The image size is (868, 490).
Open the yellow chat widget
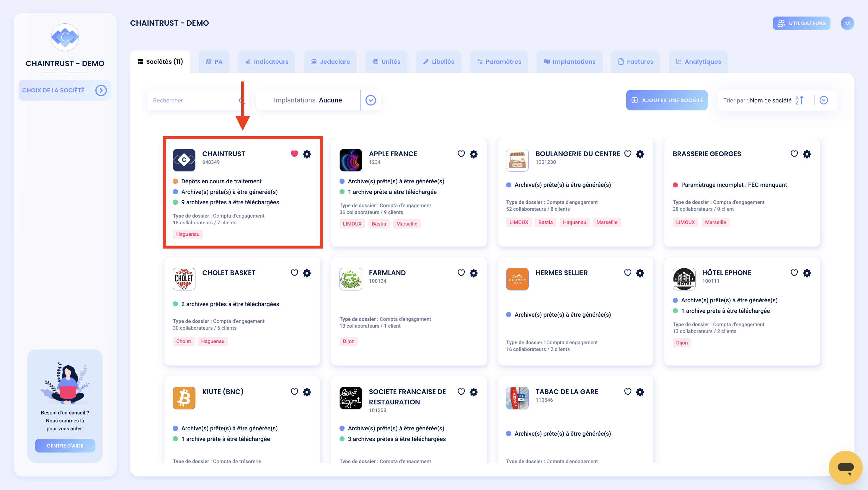[x=846, y=468]
